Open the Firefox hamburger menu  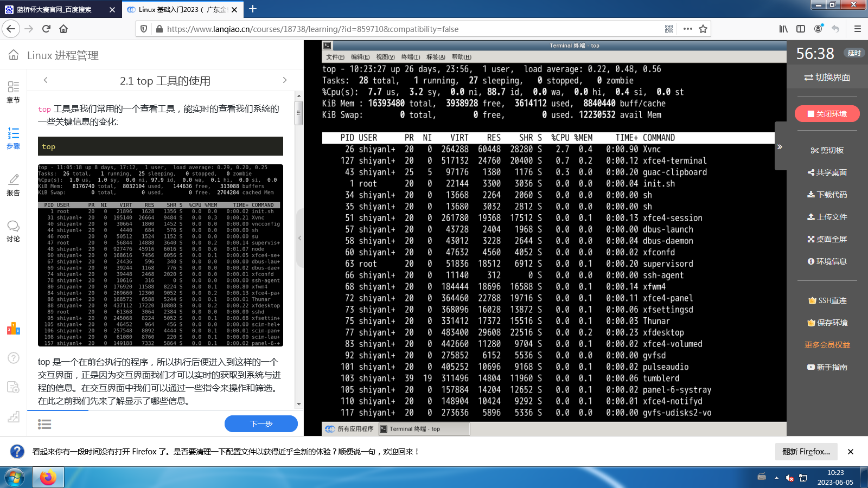[858, 29]
